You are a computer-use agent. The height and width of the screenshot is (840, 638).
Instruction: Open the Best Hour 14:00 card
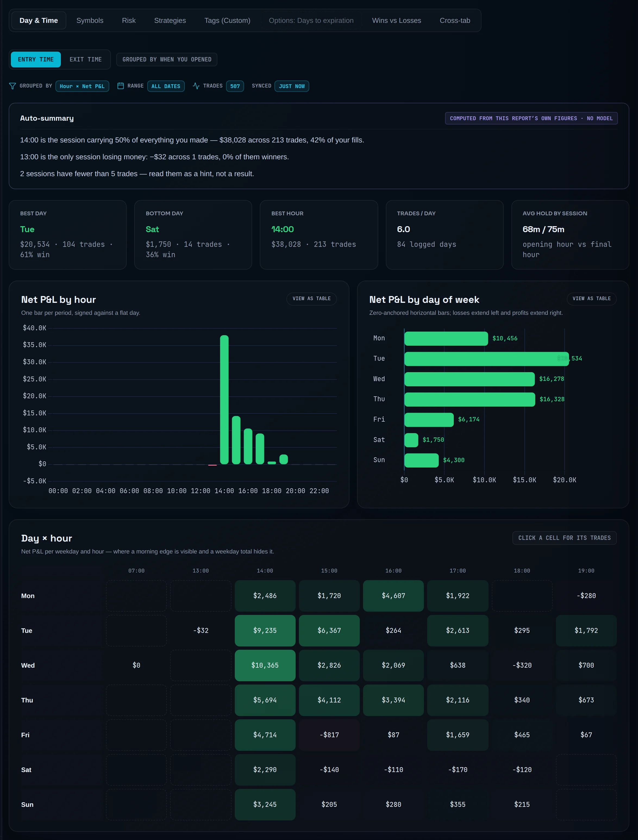point(319,235)
